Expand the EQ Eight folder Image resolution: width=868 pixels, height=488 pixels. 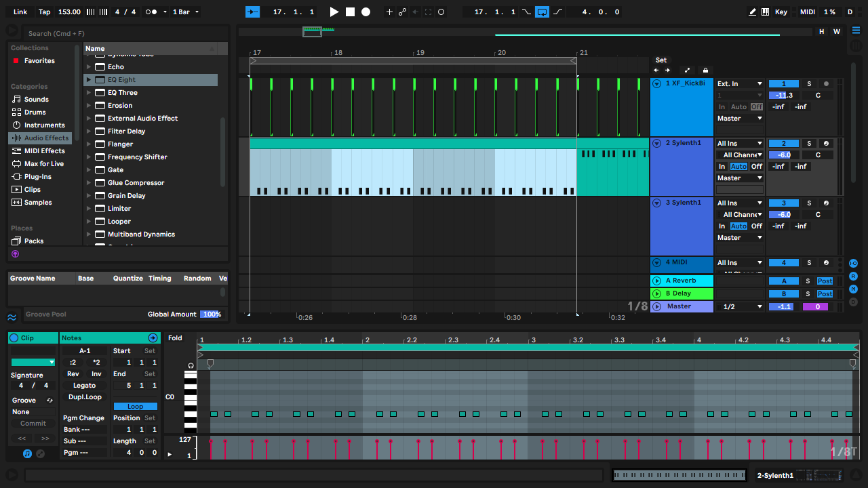click(88, 80)
